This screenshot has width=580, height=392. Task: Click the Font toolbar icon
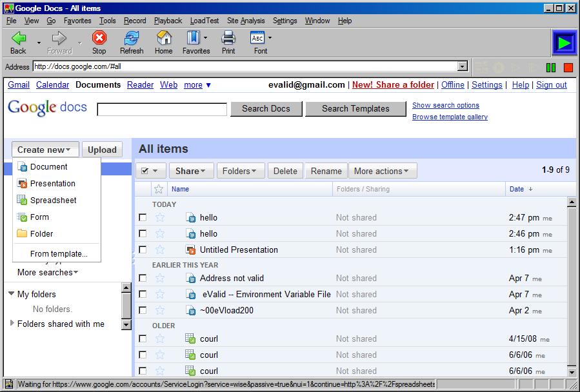click(x=257, y=38)
